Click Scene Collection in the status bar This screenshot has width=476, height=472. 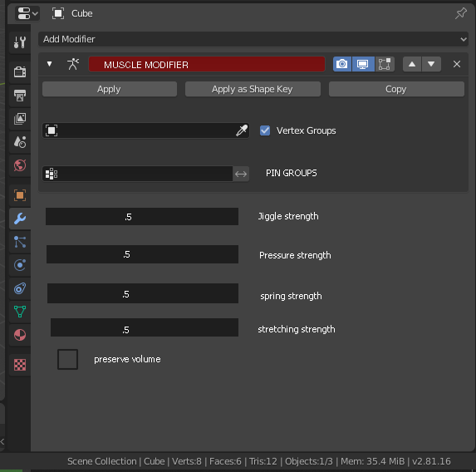pos(101,461)
